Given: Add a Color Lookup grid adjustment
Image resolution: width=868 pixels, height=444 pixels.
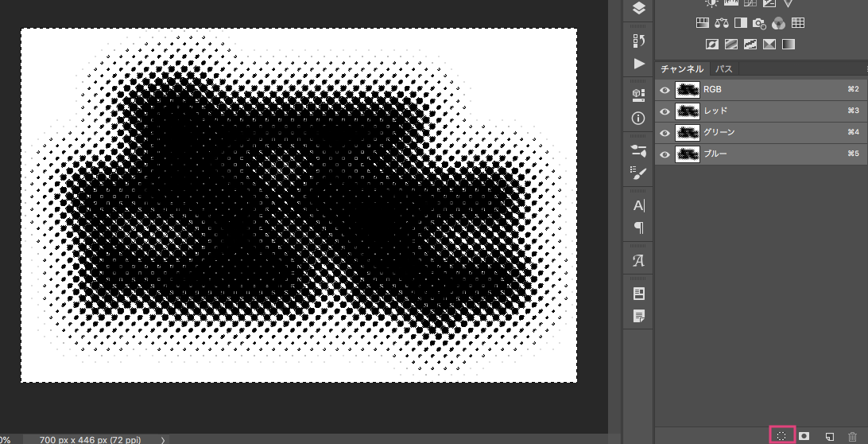Looking at the screenshot, I should click(x=798, y=23).
